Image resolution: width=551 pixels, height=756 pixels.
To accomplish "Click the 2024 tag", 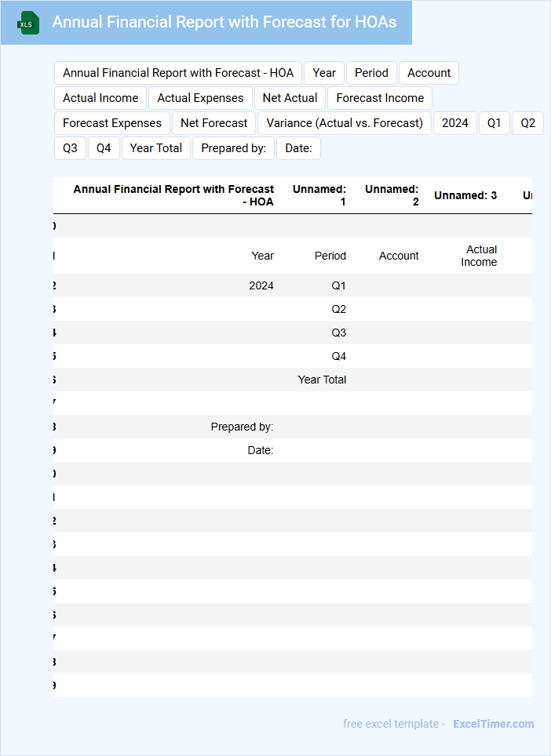I will pos(455,123).
